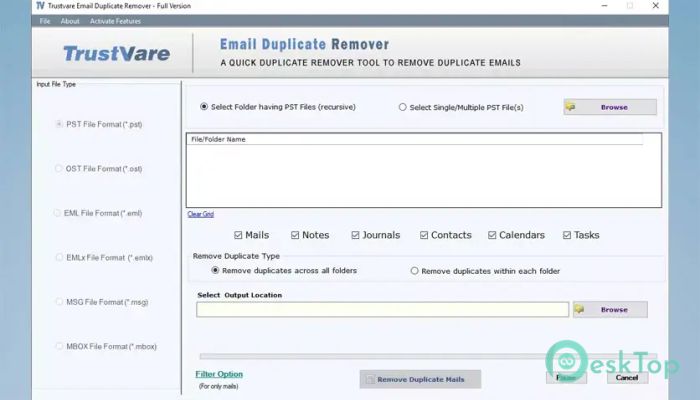Click the top Browse button for PST input
This screenshot has width=700, height=400.
pyautogui.click(x=610, y=107)
